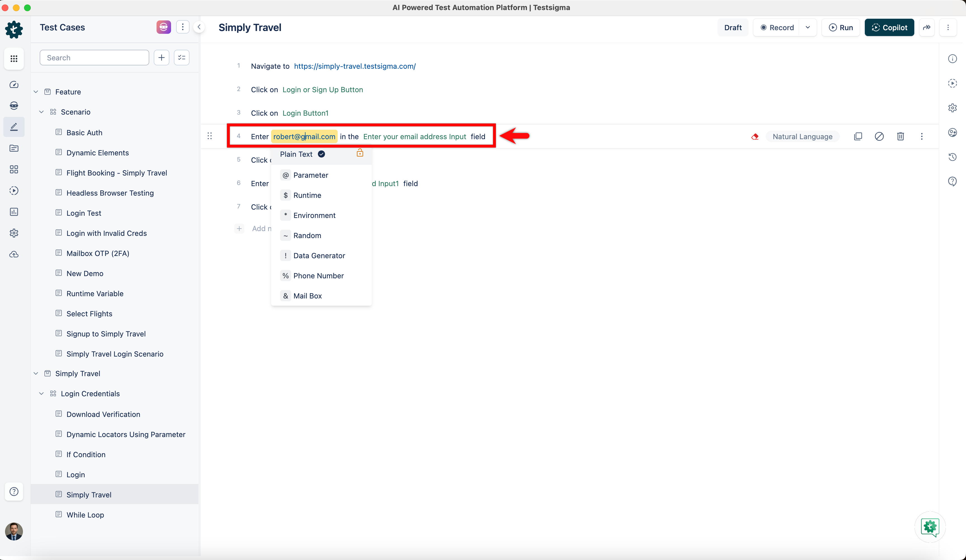Viewport: 966px width, 560px height.
Task: Select Mail Box data type
Action: 321,296
